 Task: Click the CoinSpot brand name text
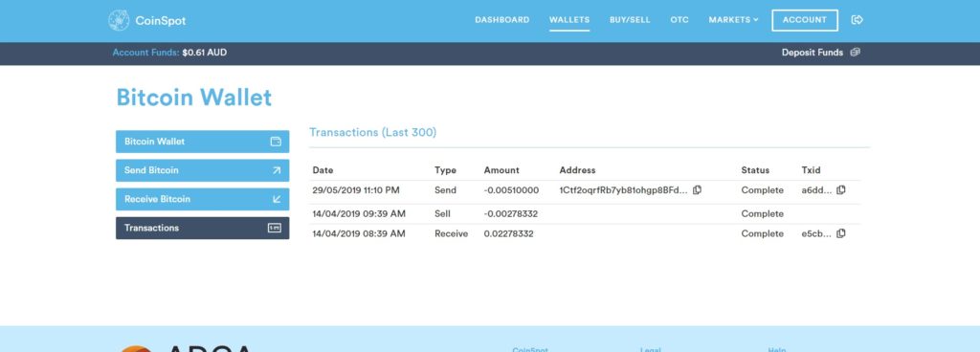click(161, 21)
